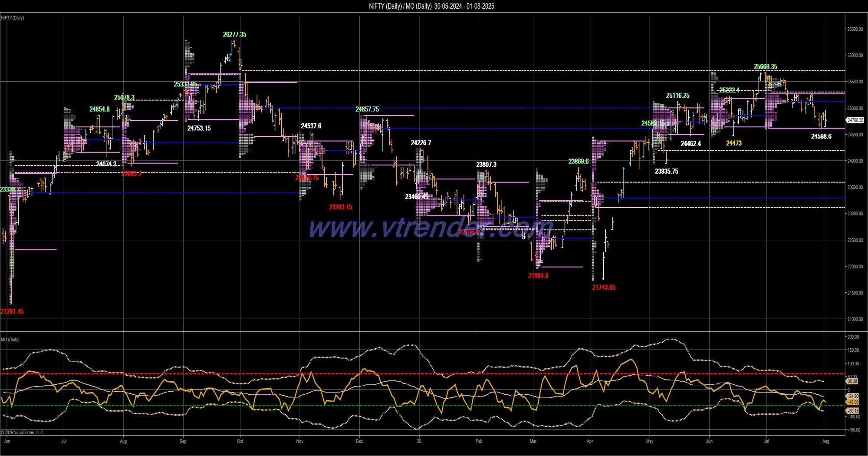Click the 26277.35 swing high label

pyautogui.click(x=234, y=34)
